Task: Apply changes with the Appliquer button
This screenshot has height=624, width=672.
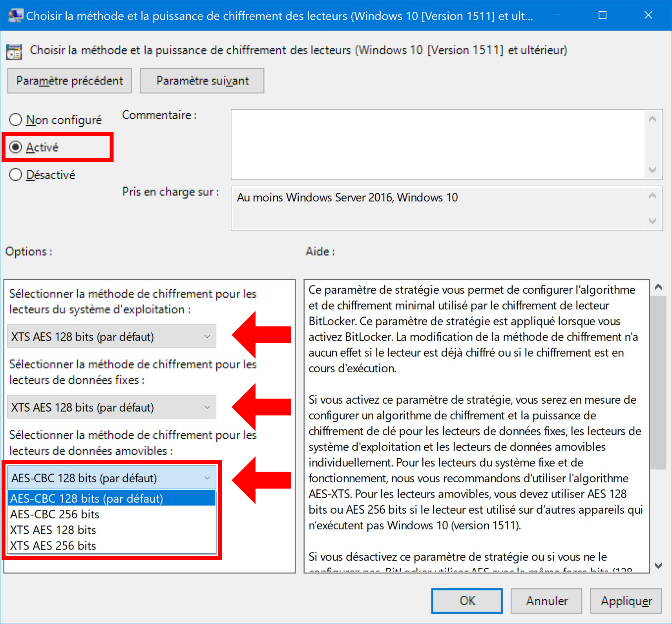Action: 626,601
